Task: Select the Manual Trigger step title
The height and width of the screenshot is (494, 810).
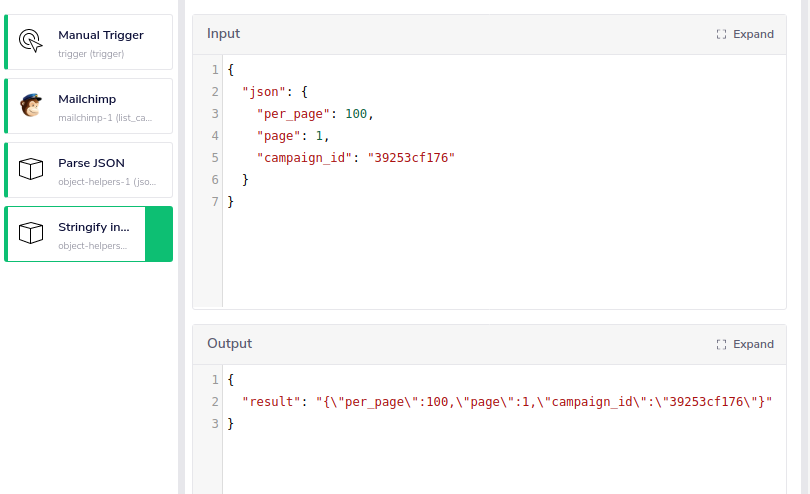Action: 100,35
